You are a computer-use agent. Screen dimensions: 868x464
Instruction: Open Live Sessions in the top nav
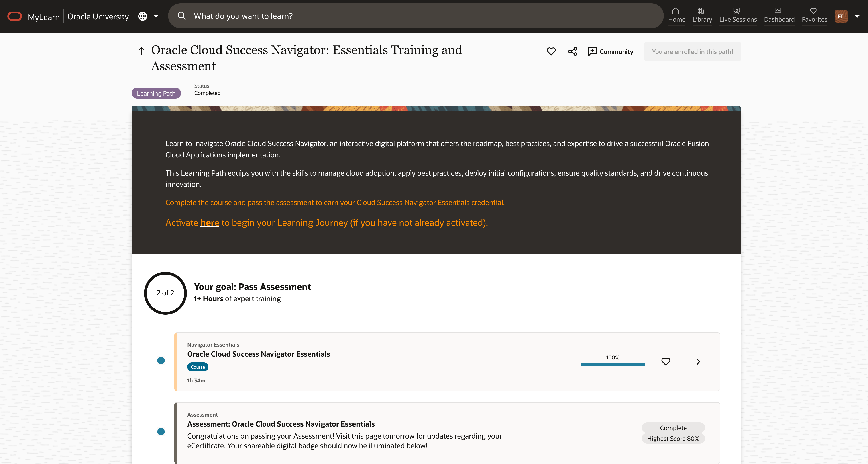(738, 16)
